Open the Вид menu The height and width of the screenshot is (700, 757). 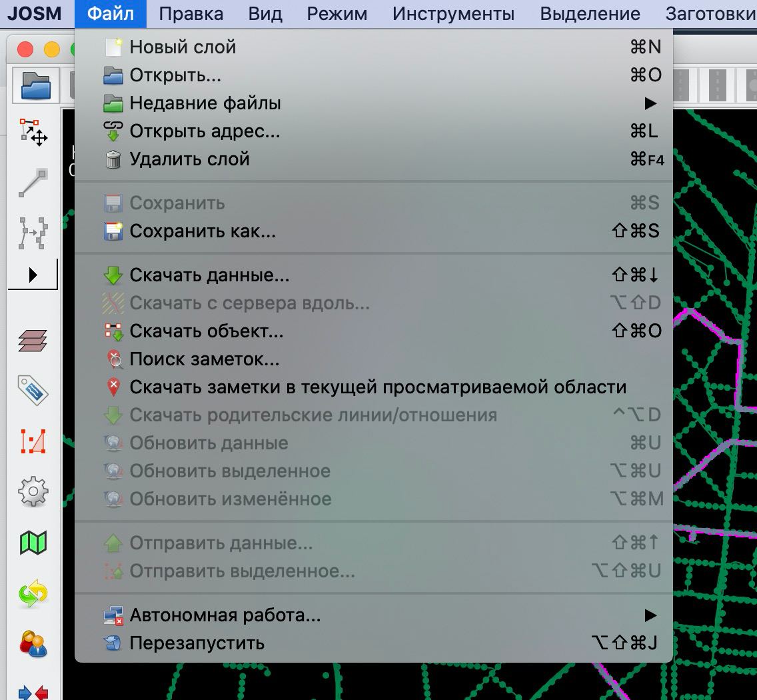click(265, 13)
